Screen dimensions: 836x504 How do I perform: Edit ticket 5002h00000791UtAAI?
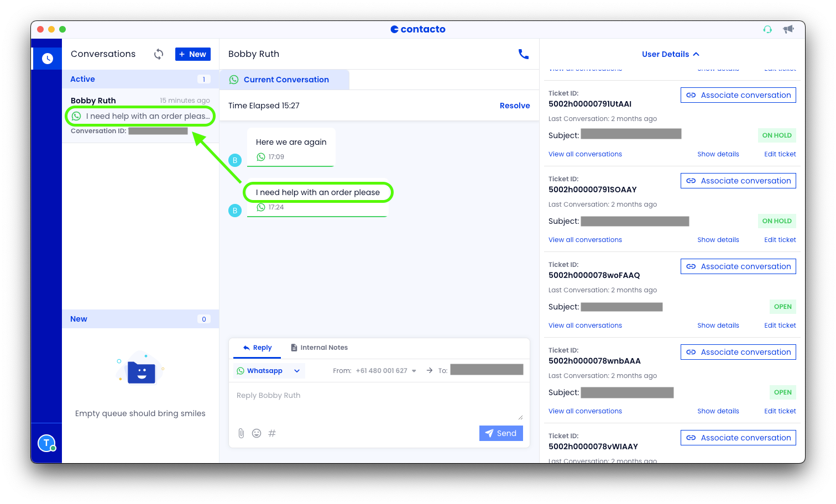pos(780,154)
